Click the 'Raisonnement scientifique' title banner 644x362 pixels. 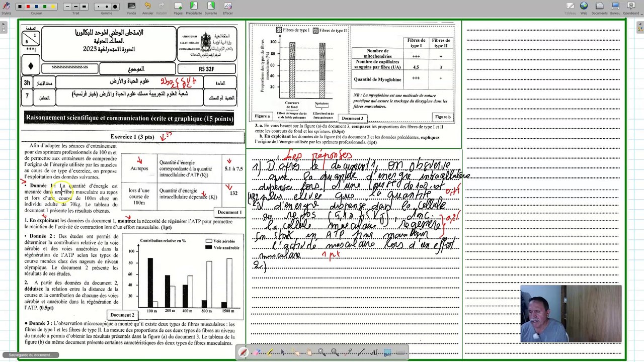[x=129, y=118]
